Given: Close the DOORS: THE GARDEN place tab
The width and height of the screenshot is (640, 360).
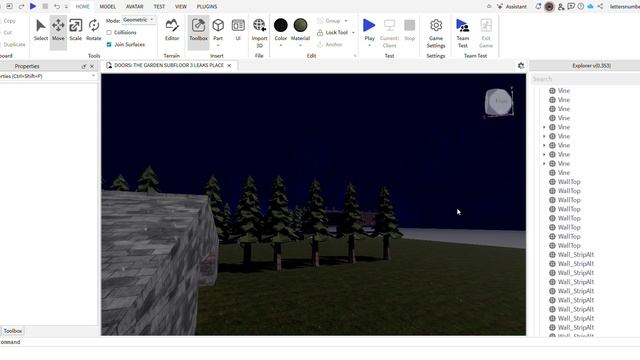Looking at the screenshot, I should click(229, 65).
